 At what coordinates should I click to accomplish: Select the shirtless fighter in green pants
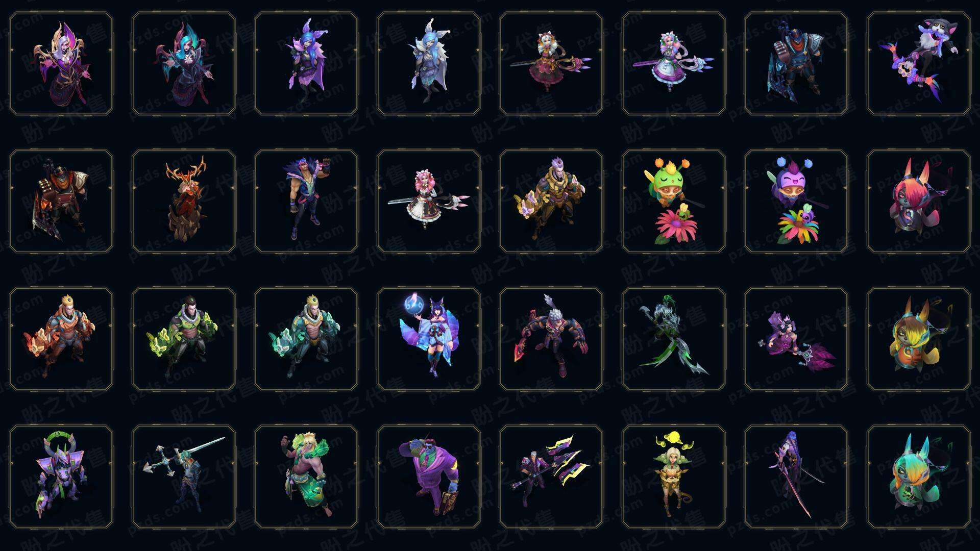pos(306,477)
